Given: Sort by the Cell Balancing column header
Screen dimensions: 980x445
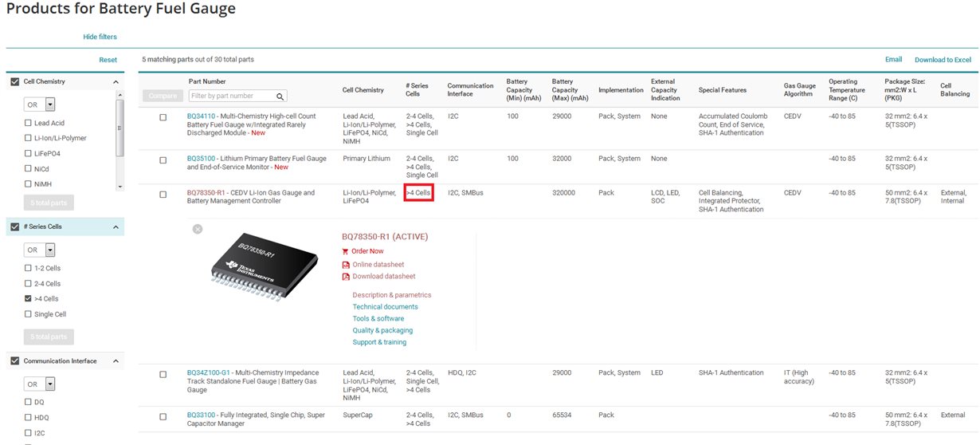Looking at the screenshot, I should [x=955, y=89].
